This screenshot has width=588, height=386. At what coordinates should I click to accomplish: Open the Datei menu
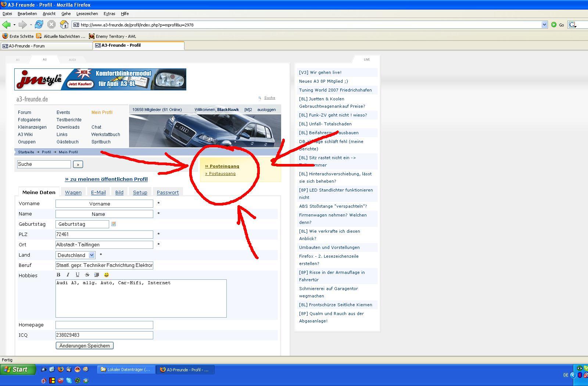coord(7,14)
